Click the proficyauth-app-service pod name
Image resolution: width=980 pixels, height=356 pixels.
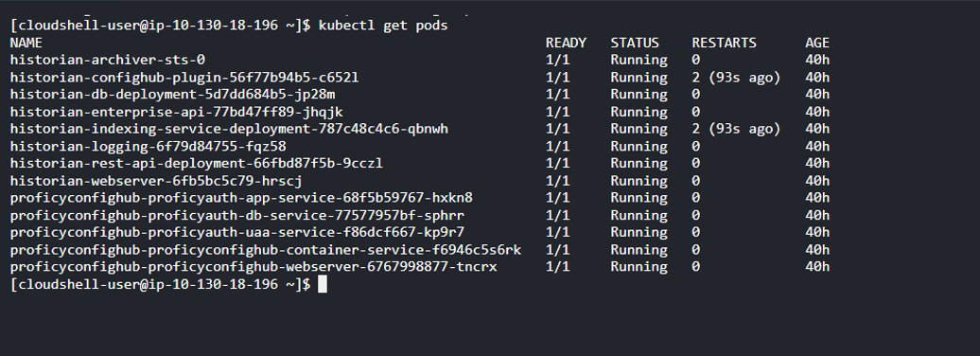pyautogui.click(x=241, y=198)
